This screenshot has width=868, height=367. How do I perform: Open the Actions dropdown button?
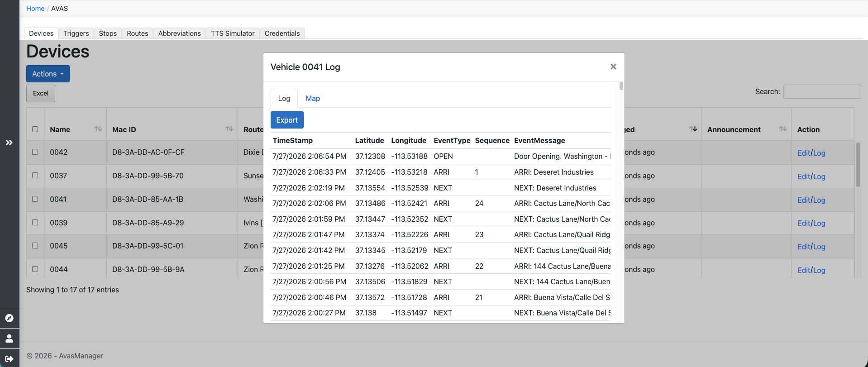click(48, 74)
